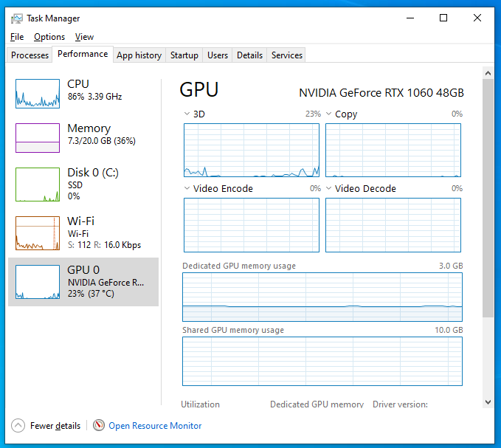Open the 3D engine dropdown chevron

point(187,114)
